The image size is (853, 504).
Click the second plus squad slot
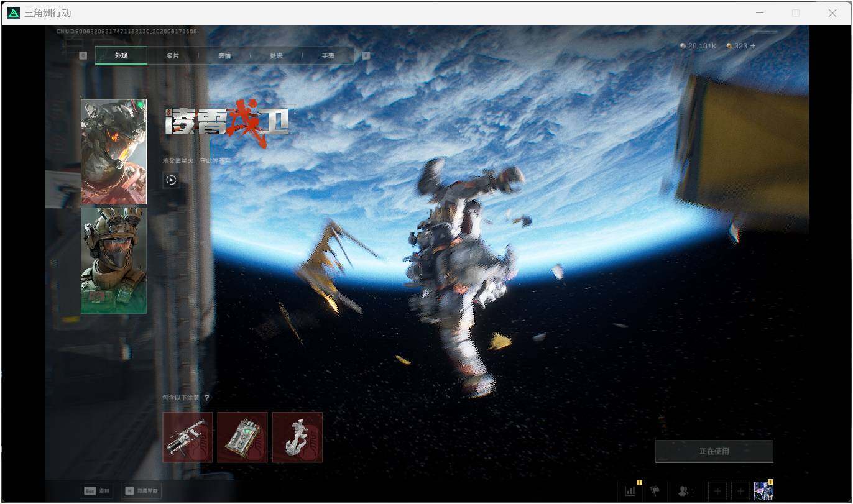[740, 491]
